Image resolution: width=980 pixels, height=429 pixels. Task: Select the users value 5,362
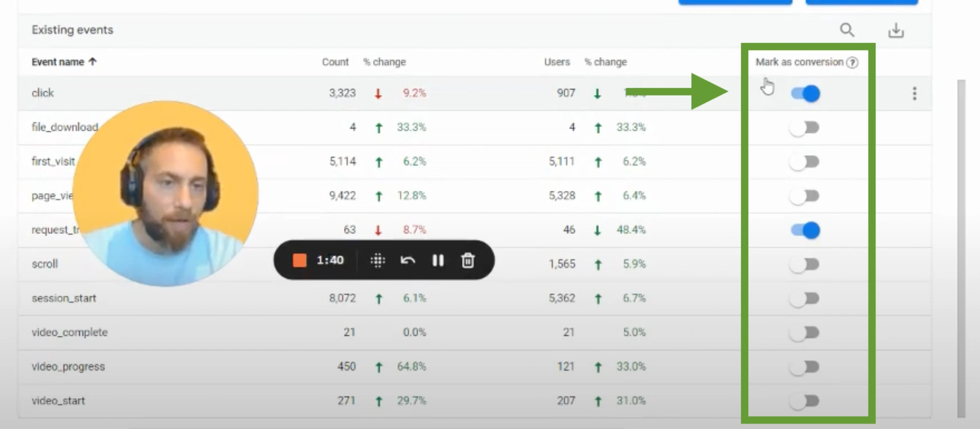click(562, 298)
